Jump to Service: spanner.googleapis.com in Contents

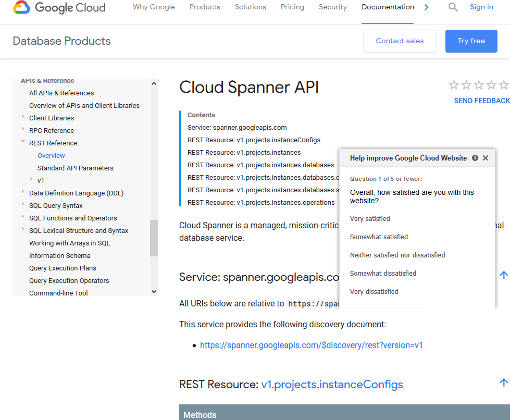pyautogui.click(x=237, y=128)
